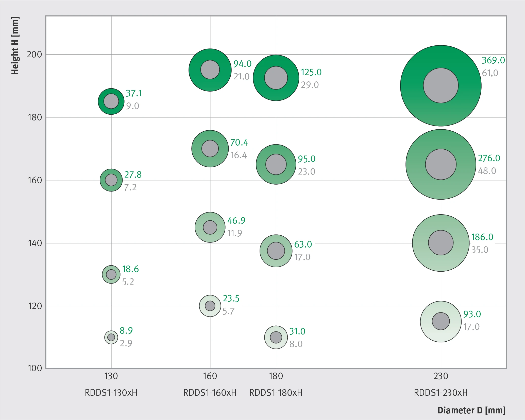Click the 125.0 bubble at diameter 180

pos(276,78)
